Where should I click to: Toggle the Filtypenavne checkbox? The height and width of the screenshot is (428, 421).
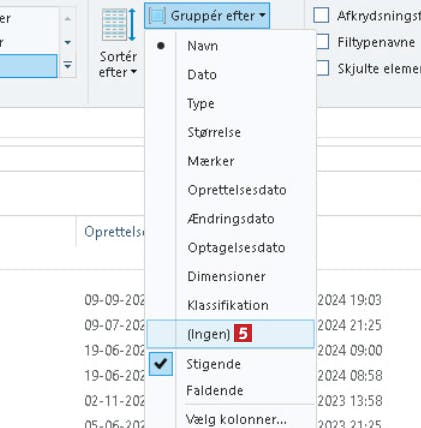(x=322, y=42)
